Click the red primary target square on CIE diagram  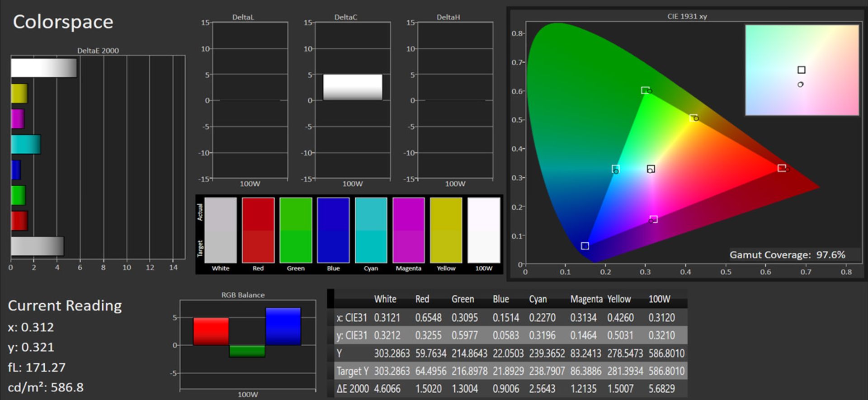tap(781, 168)
